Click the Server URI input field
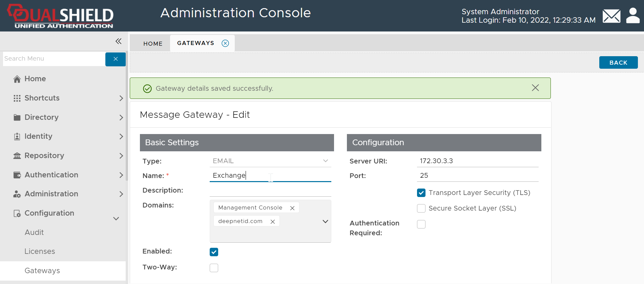 pos(477,161)
